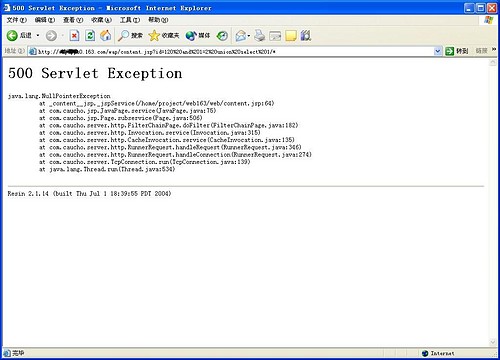This screenshot has height=360, width=500.
Task: Open the 编辑(E) Edit menu
Action: coord(45,20)
